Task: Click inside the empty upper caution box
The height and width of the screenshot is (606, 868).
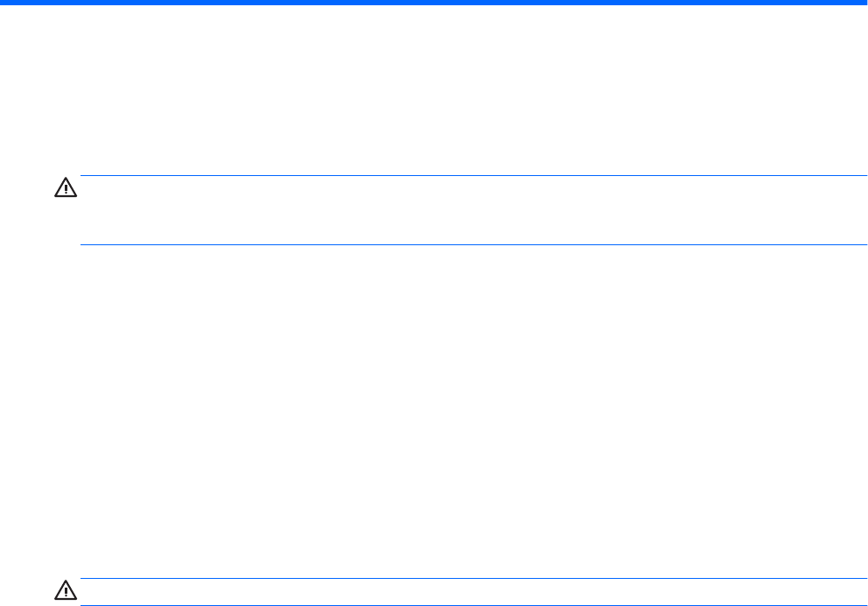Action: tap(467, 210)
